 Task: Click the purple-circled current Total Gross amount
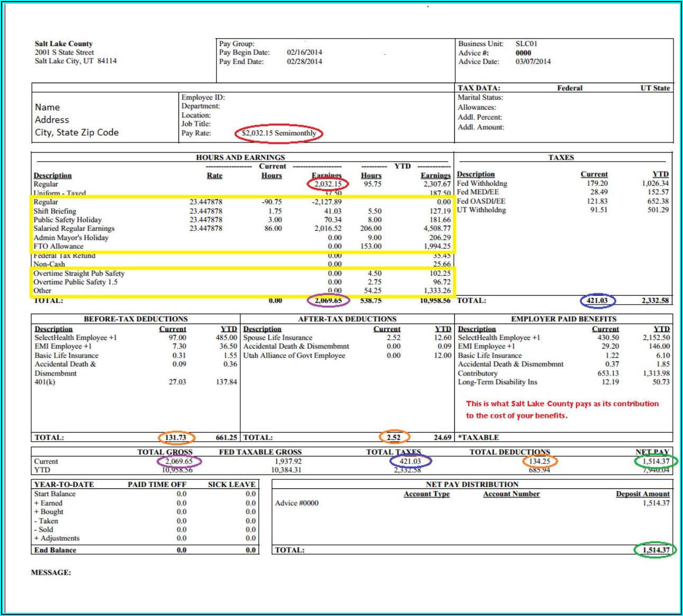[x=178, y=461]
